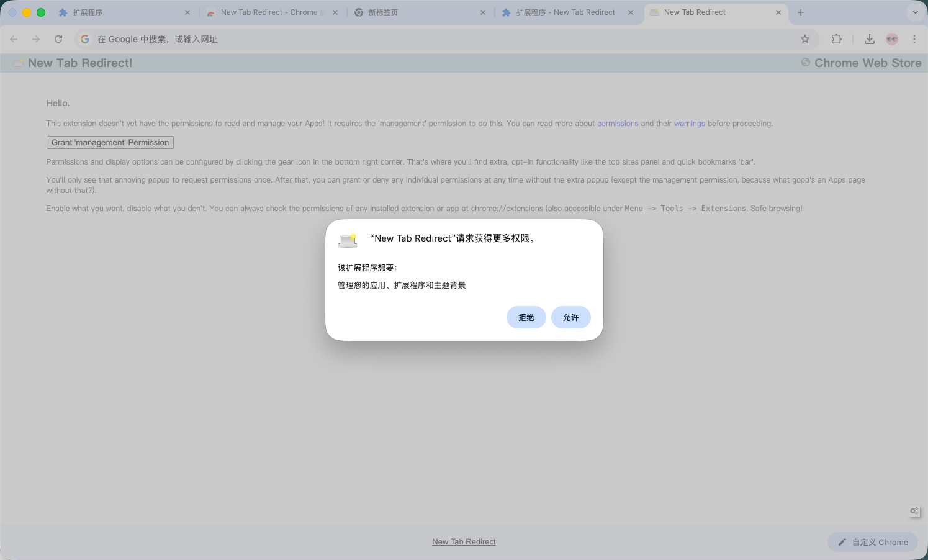Image resolution: width=928 pixels, height=560 pixels.
Task: Click the 自定义 Chrome button
Action: (x=872, y=542)
